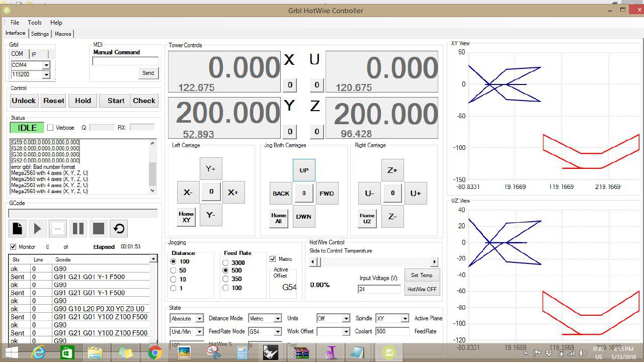Click the Reset control button

pyautogui.click(x=54, y=101)
